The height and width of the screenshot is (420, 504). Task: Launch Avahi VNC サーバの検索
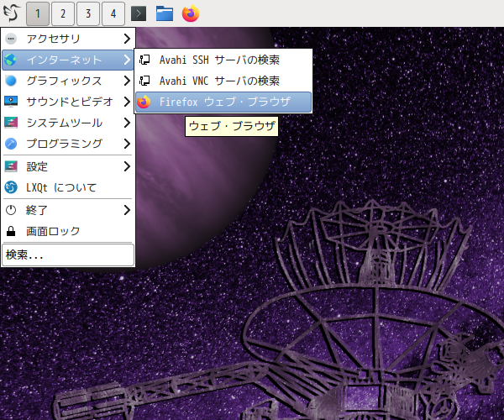pyautogui.click(x=223, y=81)
